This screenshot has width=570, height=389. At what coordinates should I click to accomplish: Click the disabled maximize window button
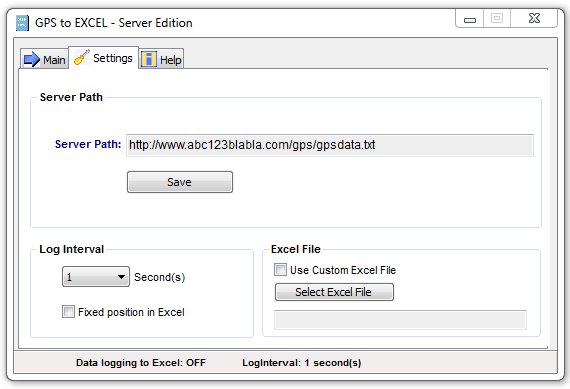497,19
